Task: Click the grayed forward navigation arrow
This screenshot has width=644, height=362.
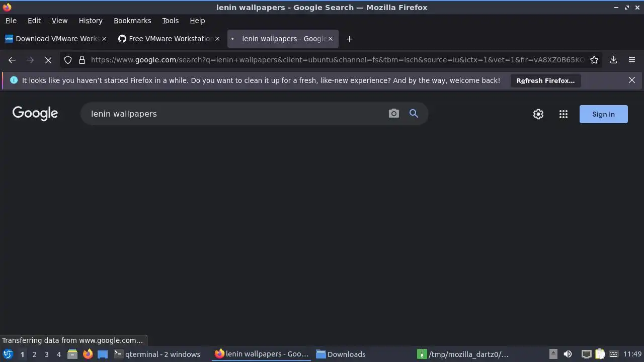Action: [x=30, y=60]
